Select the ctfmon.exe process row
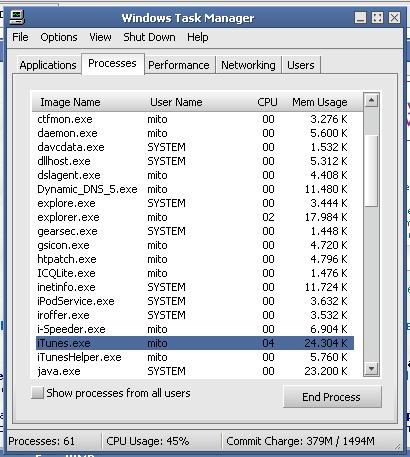410x457 pixels. [195, 119]
